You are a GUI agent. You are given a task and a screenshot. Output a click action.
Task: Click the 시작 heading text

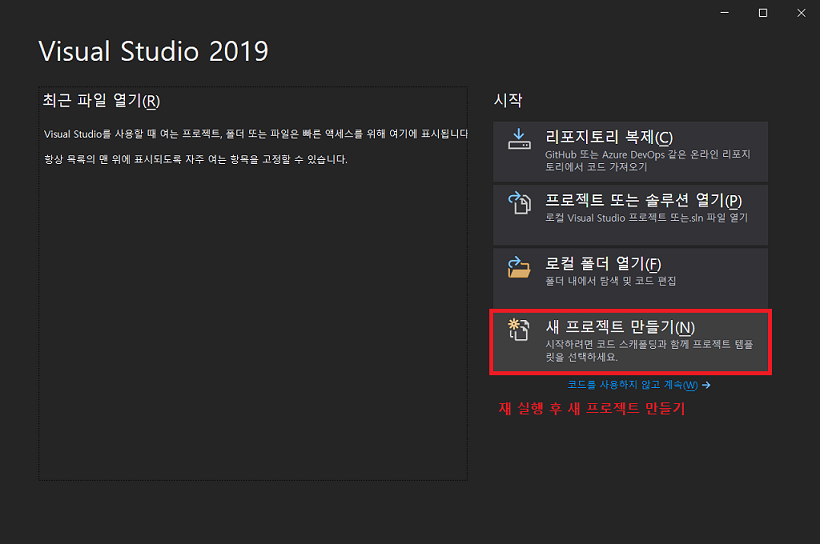(x=508, y=100)
